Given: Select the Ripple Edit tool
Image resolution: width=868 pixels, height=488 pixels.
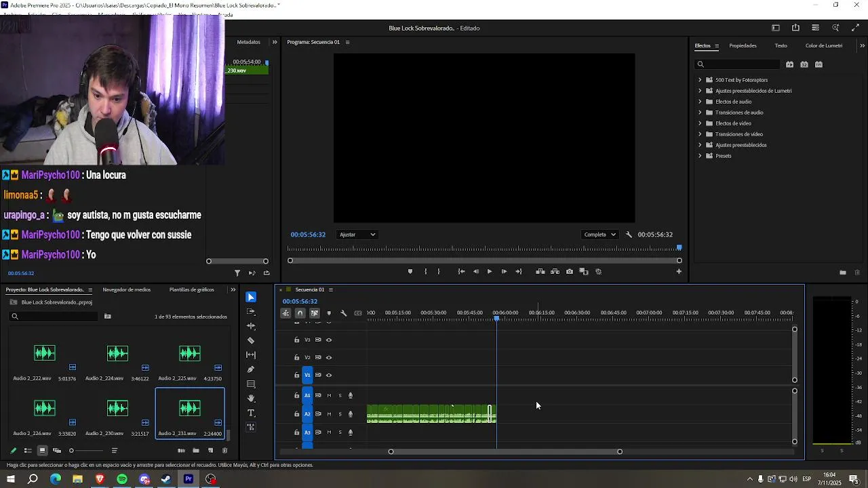Looking at the screenshot, I should 251,326.
